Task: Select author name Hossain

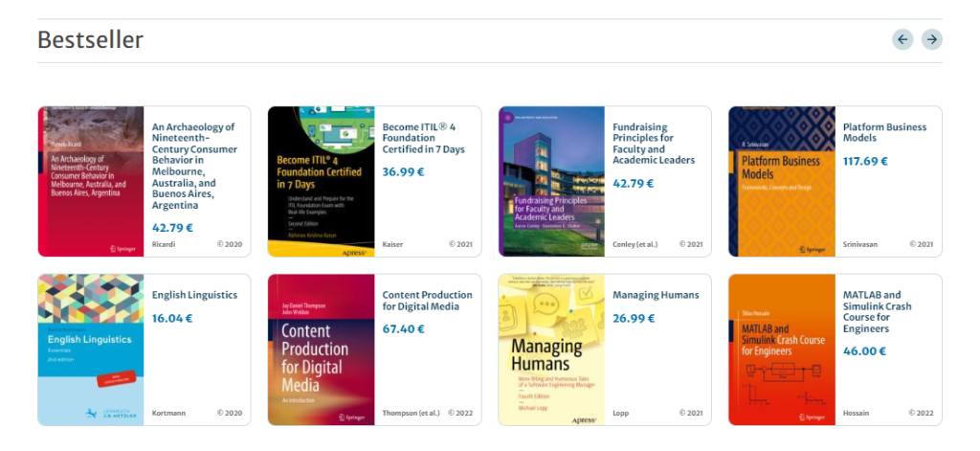Action: point(857,413)
